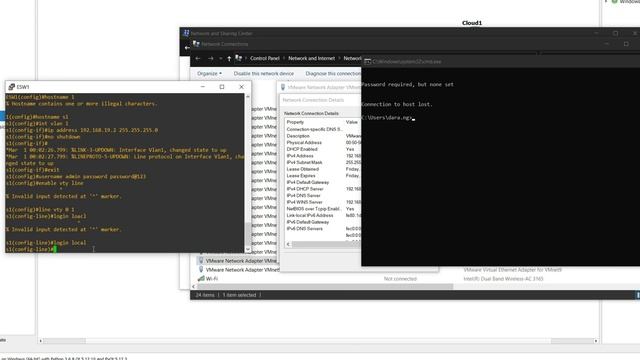640x360 pixels.
Task: Click the back arrow in the Network and Sharing Center window
Action: coord(187,48)
